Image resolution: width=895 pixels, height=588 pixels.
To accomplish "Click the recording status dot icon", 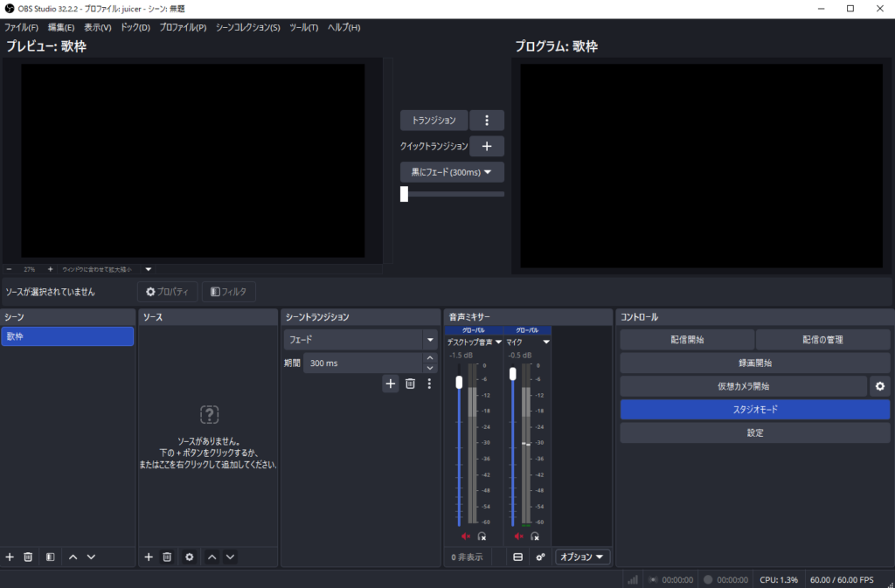I will 708,579.
